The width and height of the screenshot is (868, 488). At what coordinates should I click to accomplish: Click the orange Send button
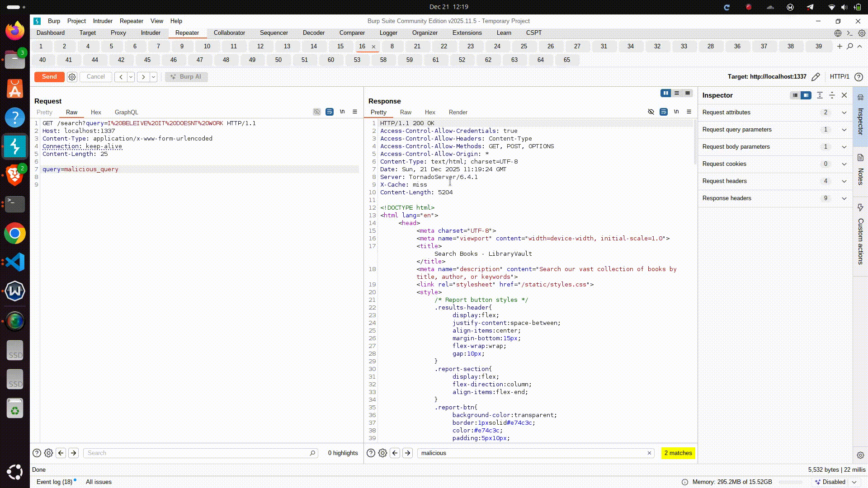pyautogui.click(x=49, y=77)
